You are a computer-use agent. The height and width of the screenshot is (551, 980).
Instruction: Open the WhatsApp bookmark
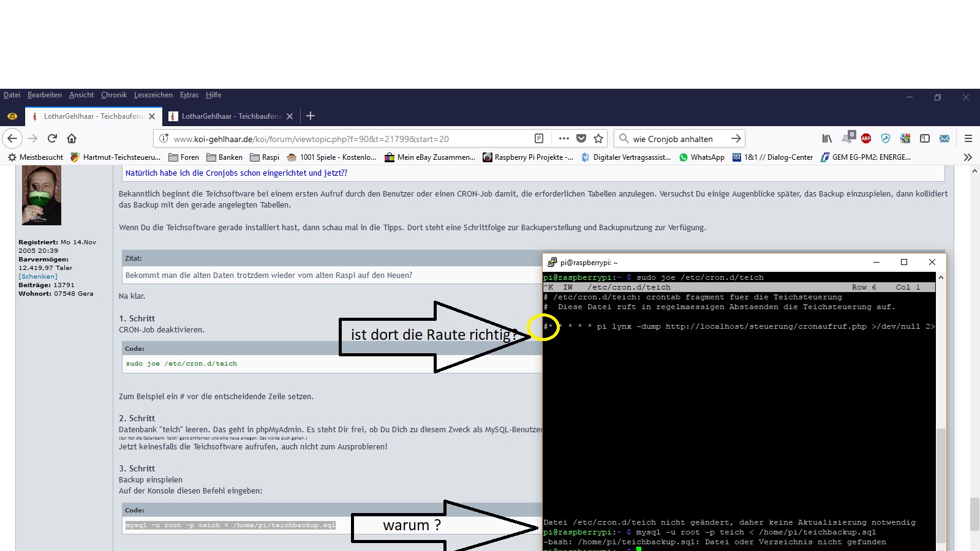pyautogui.click(x=702, y=157)
